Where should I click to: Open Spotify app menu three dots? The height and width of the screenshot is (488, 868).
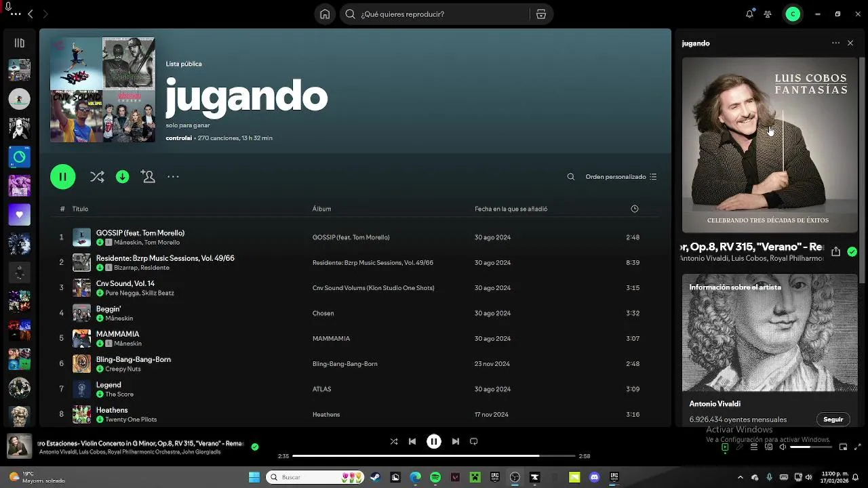pyautogui.click(x=16, y=14)
